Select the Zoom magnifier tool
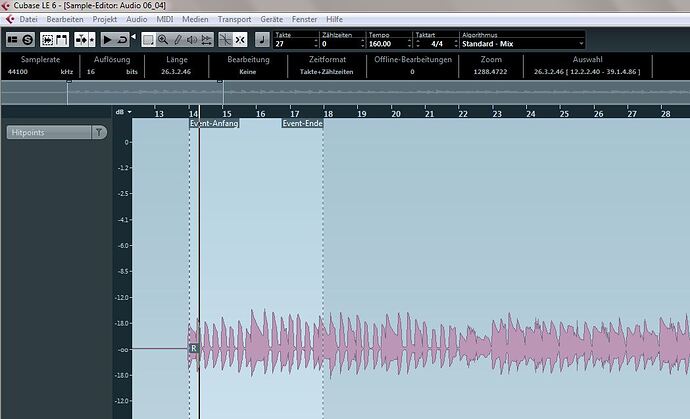The width and height of the screenshot is (690, 419). [163, 40]
